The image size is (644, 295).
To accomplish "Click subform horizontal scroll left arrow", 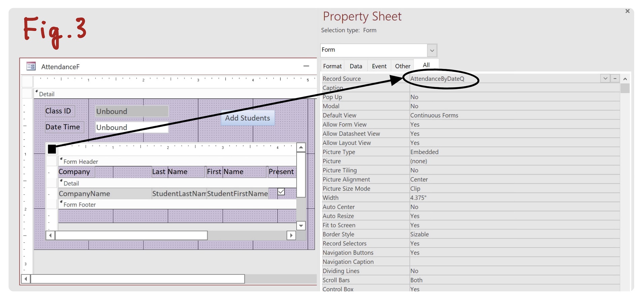I will [x=50, y=235].
